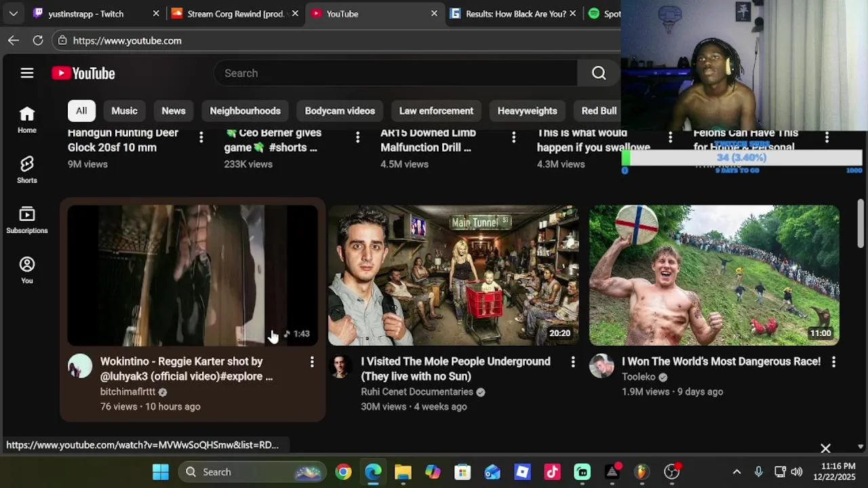Open the Wokintino - Reggie Karter video title
Screen dimensions: 868x488
(186, 369)
